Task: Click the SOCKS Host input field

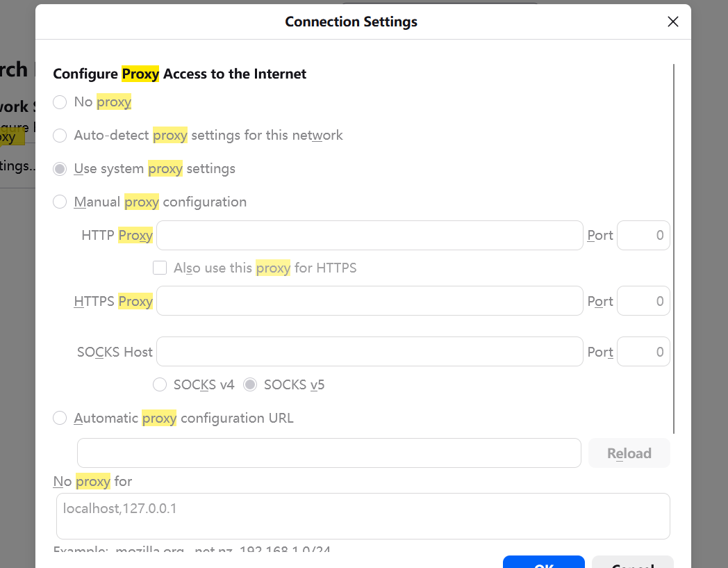Action: (369, 352)
